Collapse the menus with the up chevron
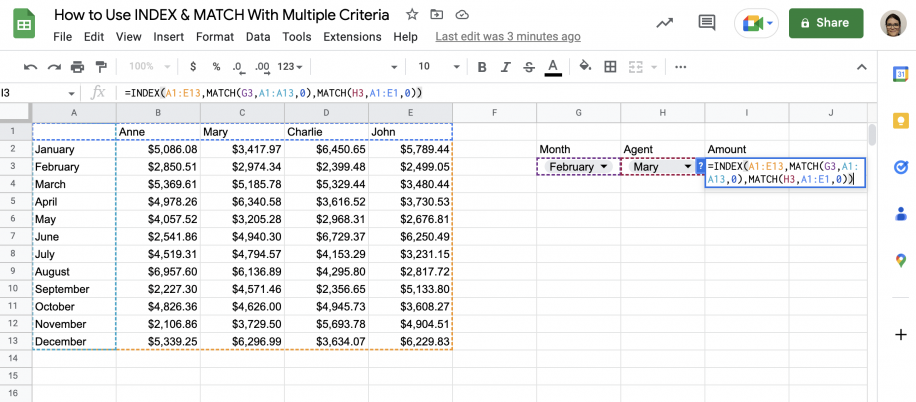This screenshot has width=916, height=402. (861, 67)
